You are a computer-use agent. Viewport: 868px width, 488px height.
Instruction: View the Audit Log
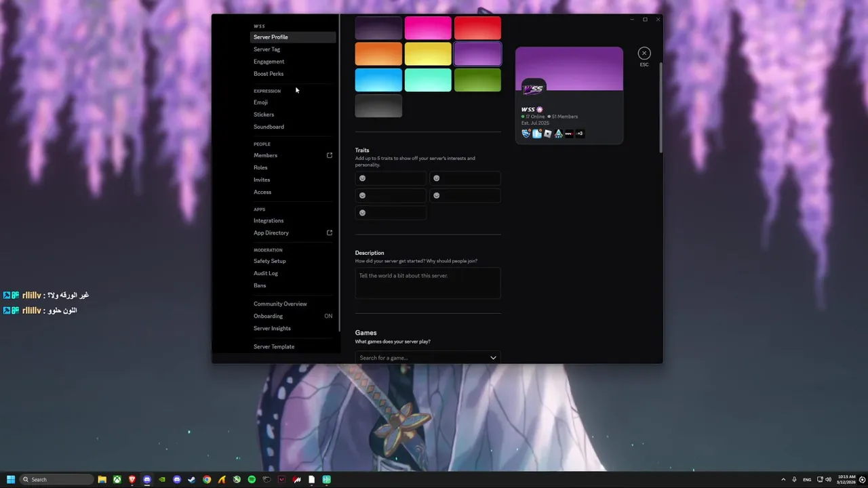pyautogui.click(x=293, y=273)
